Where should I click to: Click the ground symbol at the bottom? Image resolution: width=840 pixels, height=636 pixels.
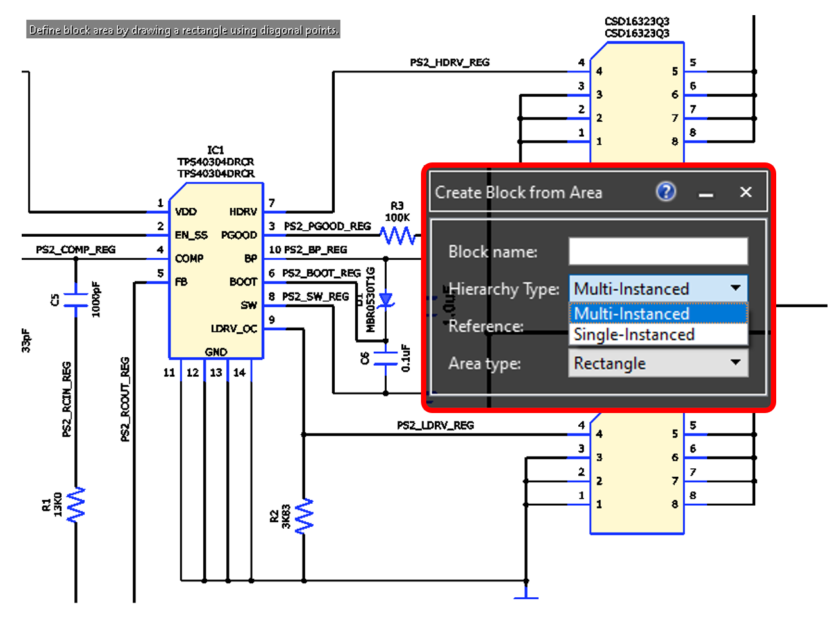(526, 594)
